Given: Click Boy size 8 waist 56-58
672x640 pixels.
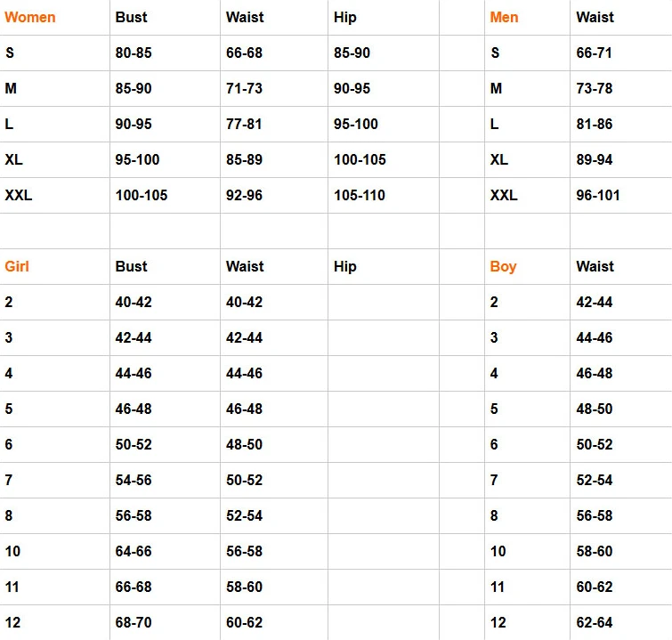Looking at the screenshot, I should pos(594,515).
